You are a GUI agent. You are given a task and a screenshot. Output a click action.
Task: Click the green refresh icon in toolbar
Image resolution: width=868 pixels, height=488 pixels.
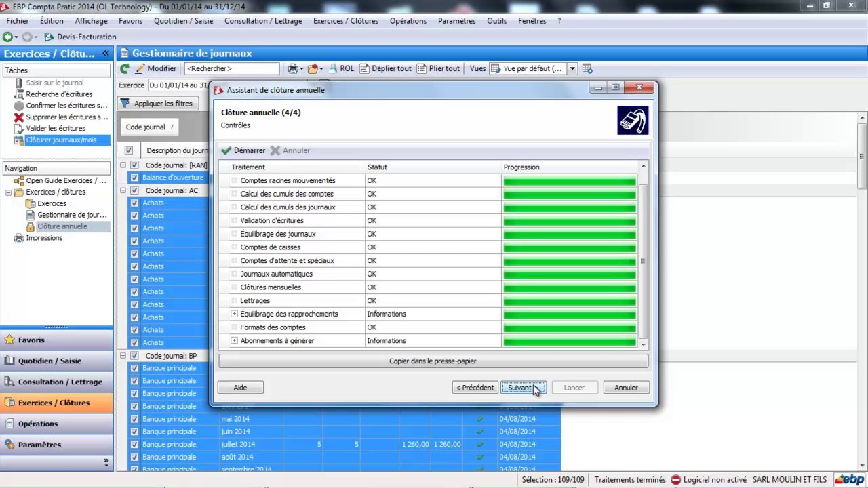[x=125, y=68]
